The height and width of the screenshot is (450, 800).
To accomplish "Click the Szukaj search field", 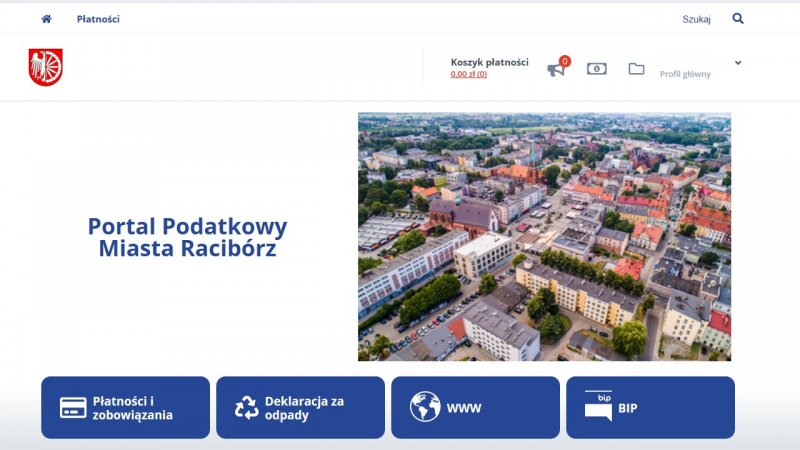I will (696, 19).
